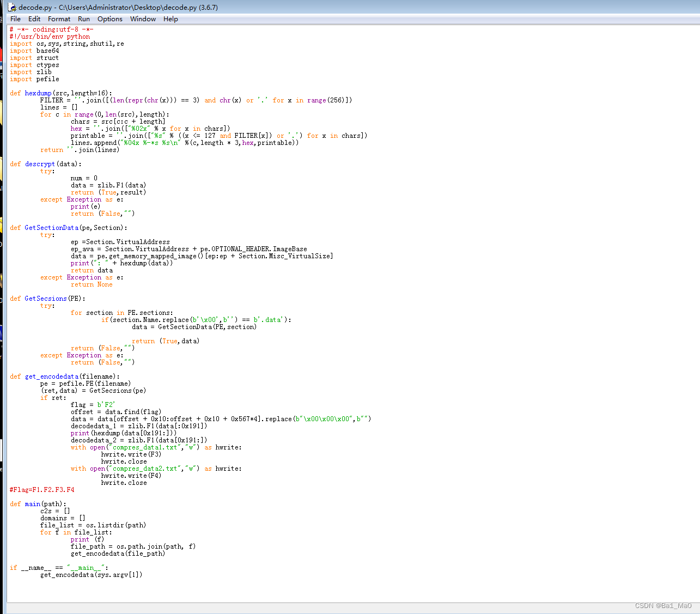Click the 'FILTER =' assignment line
Image resolution: width=700 pixels, height=614 pixels.
[196, 100]
